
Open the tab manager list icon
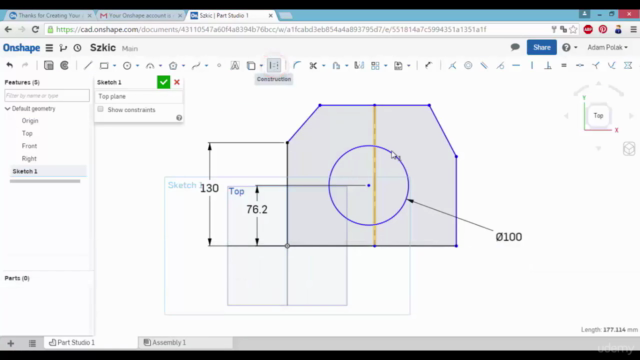[x=32, y=343]
